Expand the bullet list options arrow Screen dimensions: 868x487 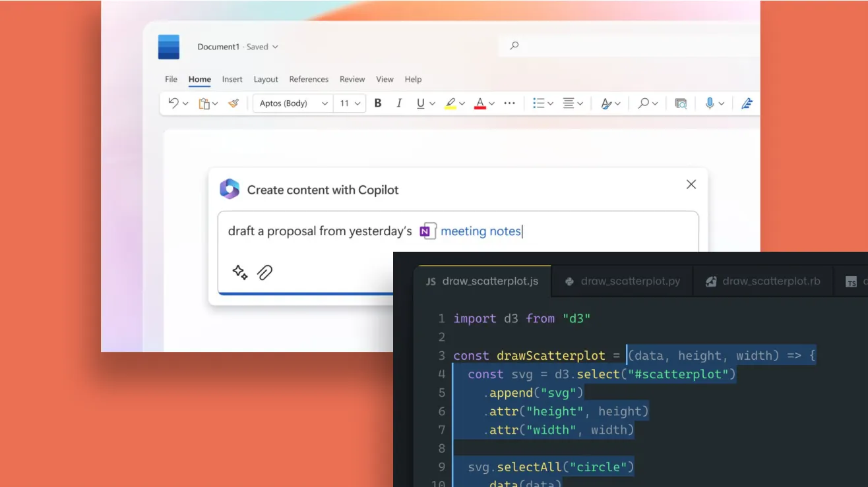[x=550, y=103]
